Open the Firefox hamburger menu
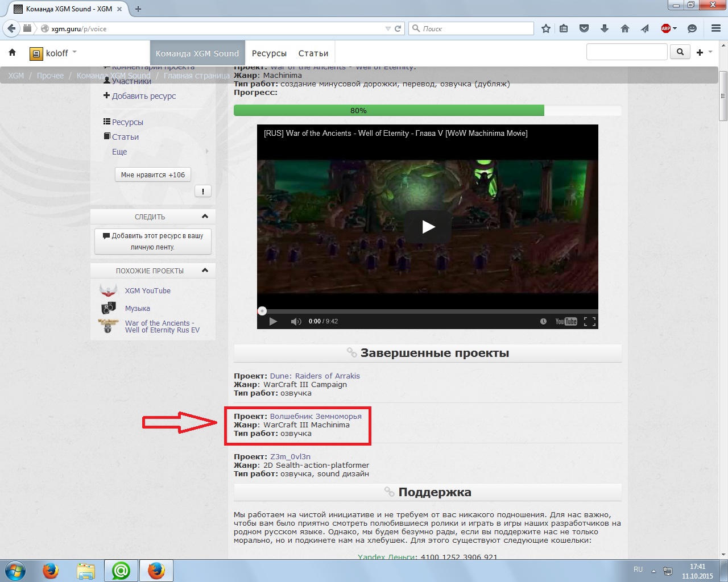Image resolution: width=728 pixels, height=582 pixels. (x=716, y=28)
